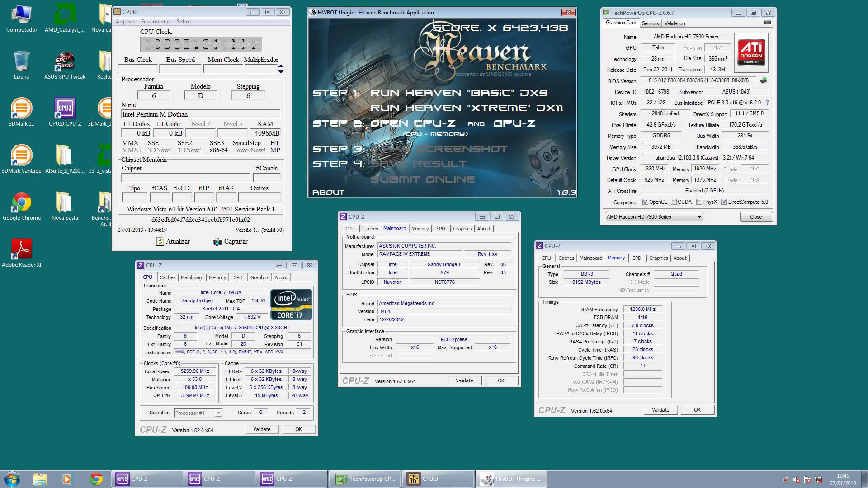Open Chrome from the taskbar

96,479
